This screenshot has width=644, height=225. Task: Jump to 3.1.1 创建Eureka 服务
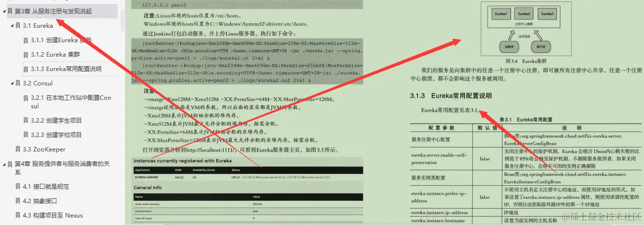point(61,40)
